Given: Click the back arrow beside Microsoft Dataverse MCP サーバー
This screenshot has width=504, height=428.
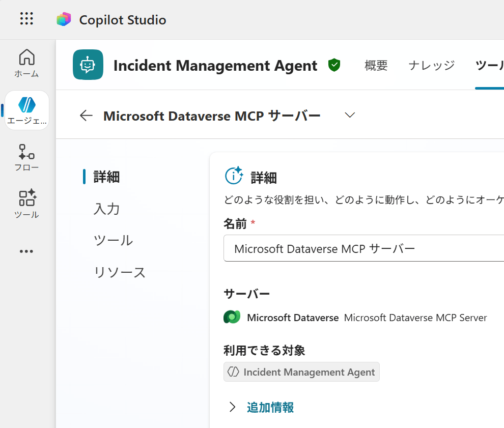Looking at the screenshot, I should [86, 116].
